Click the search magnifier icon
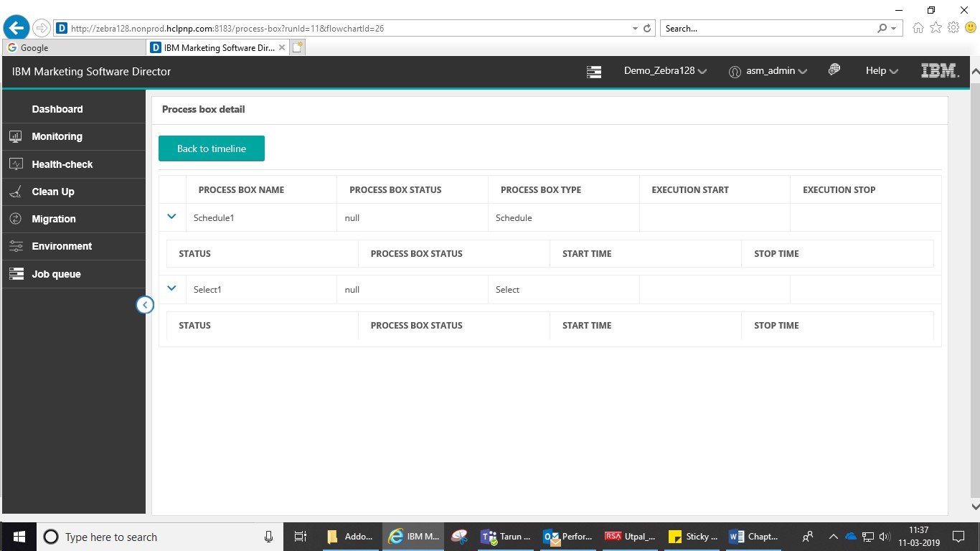 (x=882, y=28)
